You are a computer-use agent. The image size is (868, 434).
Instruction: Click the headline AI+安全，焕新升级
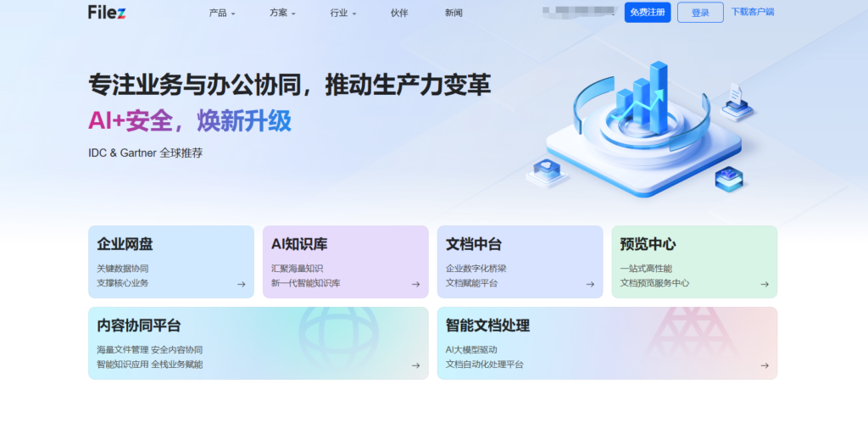[189, 121]
